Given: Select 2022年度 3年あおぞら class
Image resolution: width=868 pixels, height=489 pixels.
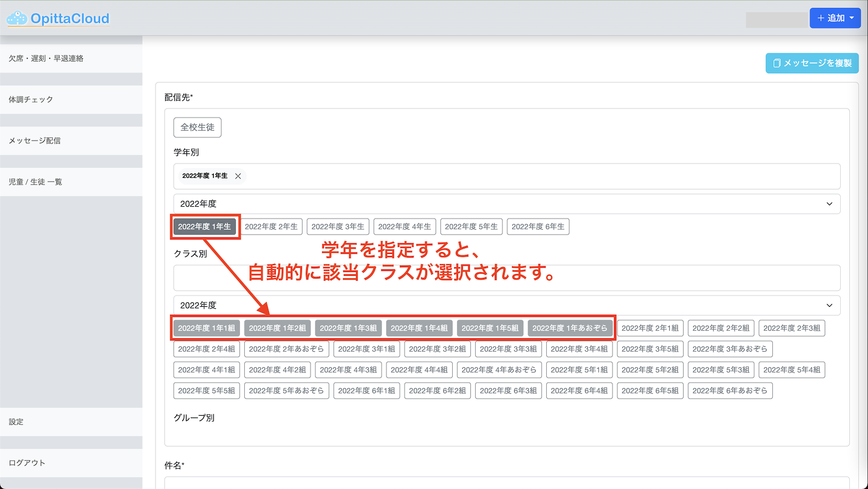Looking at the screenshot, I should click(730, 349).
